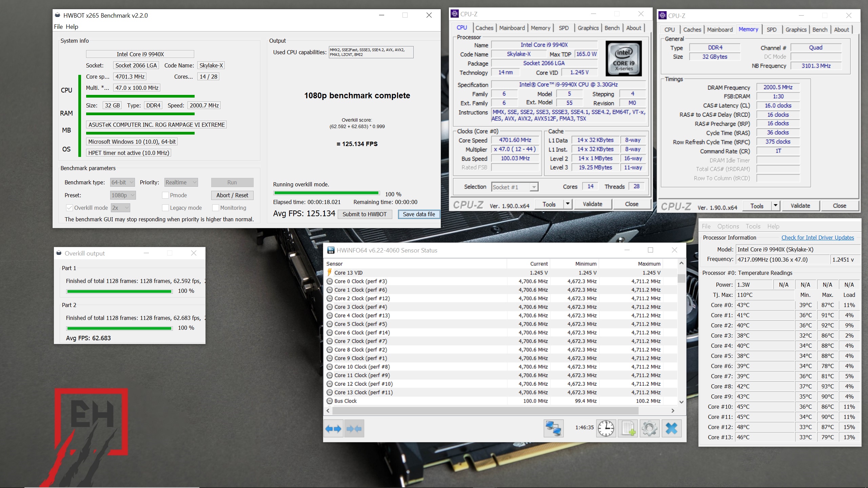Click the Core 13 VID lightning icon
This screenshot has width=868, height=488.
tap(329, 272)
